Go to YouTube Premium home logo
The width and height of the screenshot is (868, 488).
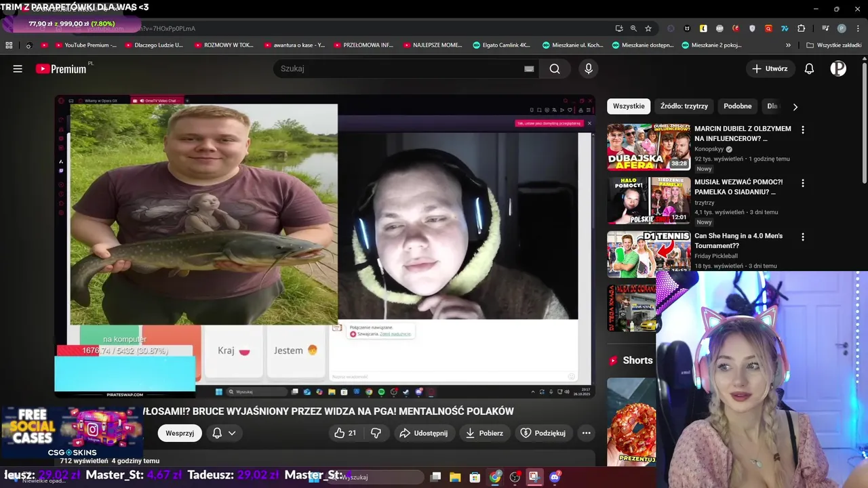coord(62,68)
